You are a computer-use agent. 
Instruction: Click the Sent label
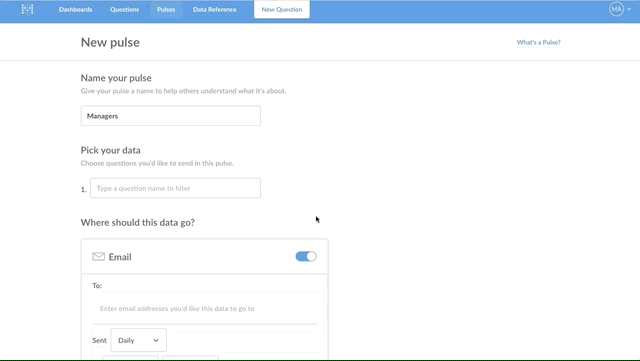99,340
